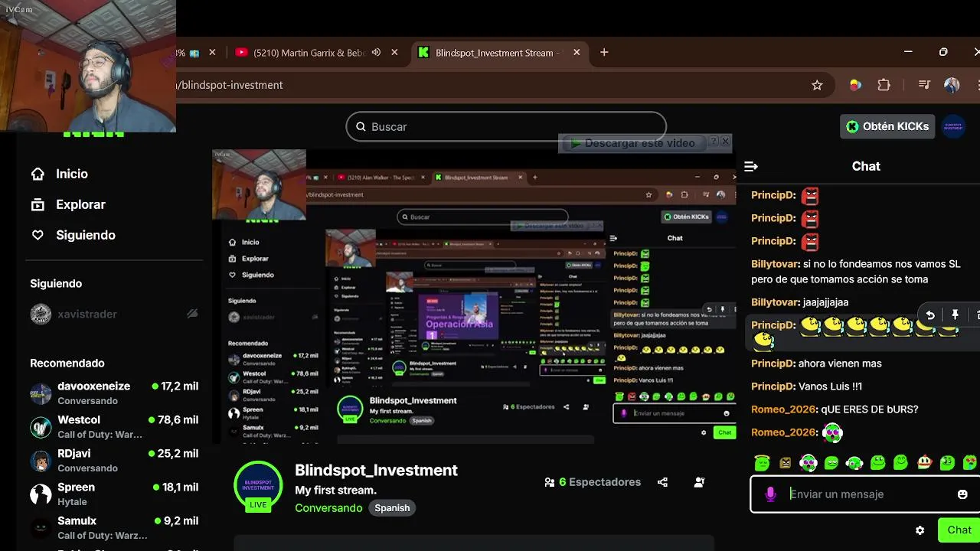Click the Obtén KICKs button

pos(887,126)
